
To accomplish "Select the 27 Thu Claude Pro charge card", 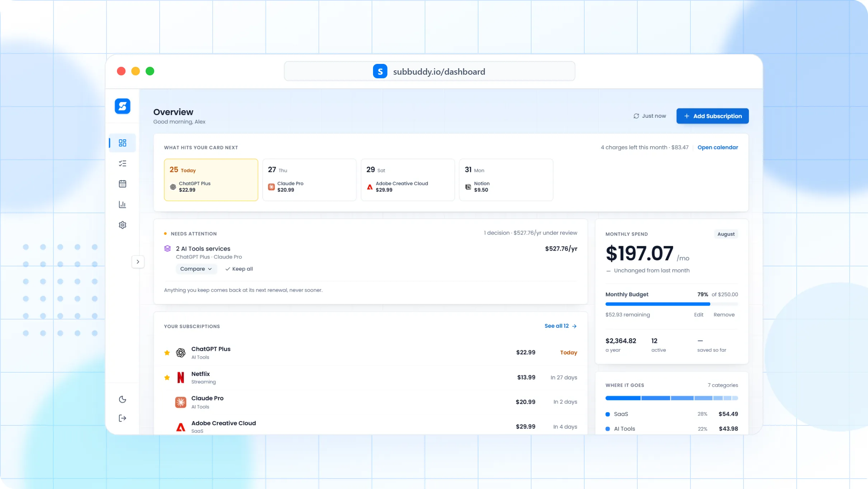I will 309,180.
